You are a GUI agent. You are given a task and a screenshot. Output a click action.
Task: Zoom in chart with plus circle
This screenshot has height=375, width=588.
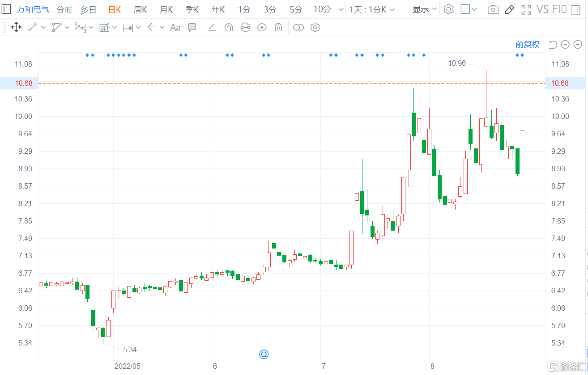[x=578, y=44]
